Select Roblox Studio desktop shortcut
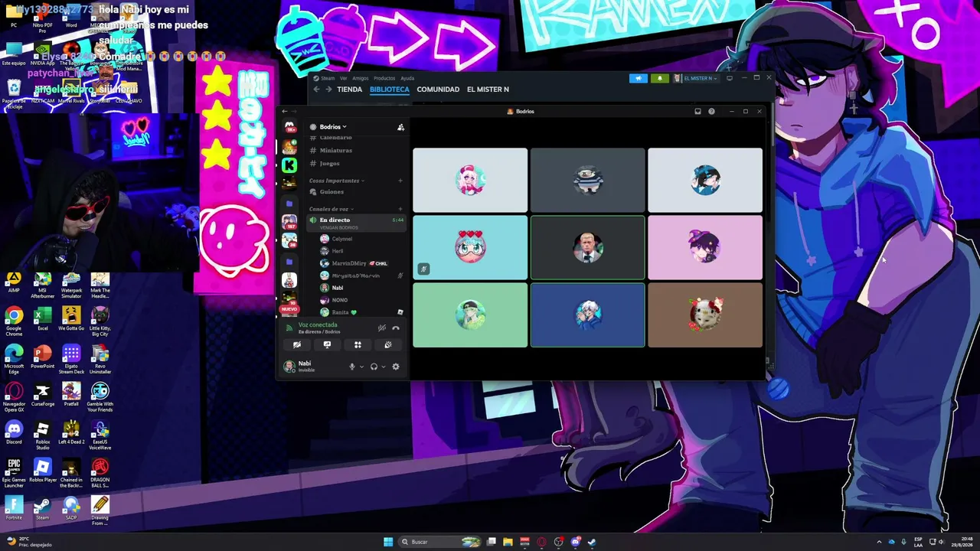Viewport: 980px width, 551px height. (43, 435)
